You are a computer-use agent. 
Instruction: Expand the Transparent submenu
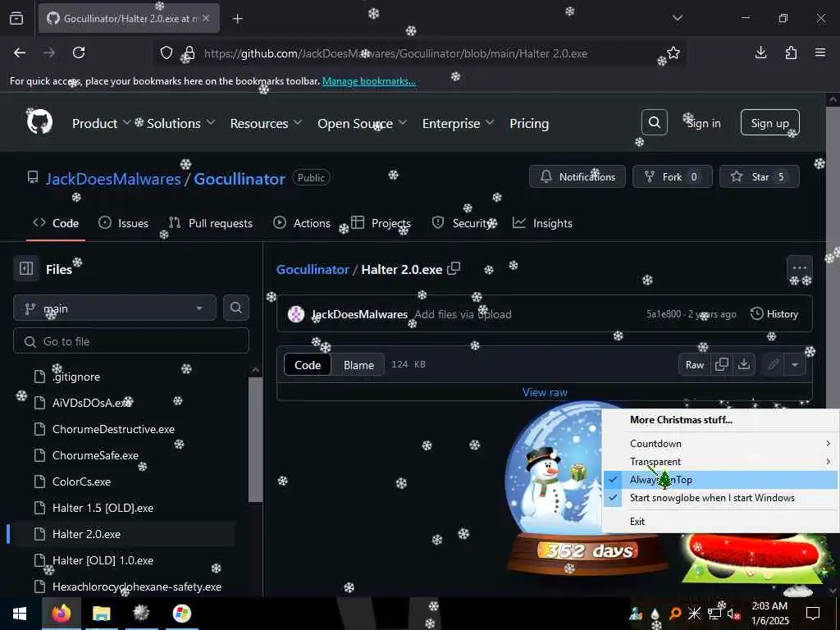(x=720, y=461)
